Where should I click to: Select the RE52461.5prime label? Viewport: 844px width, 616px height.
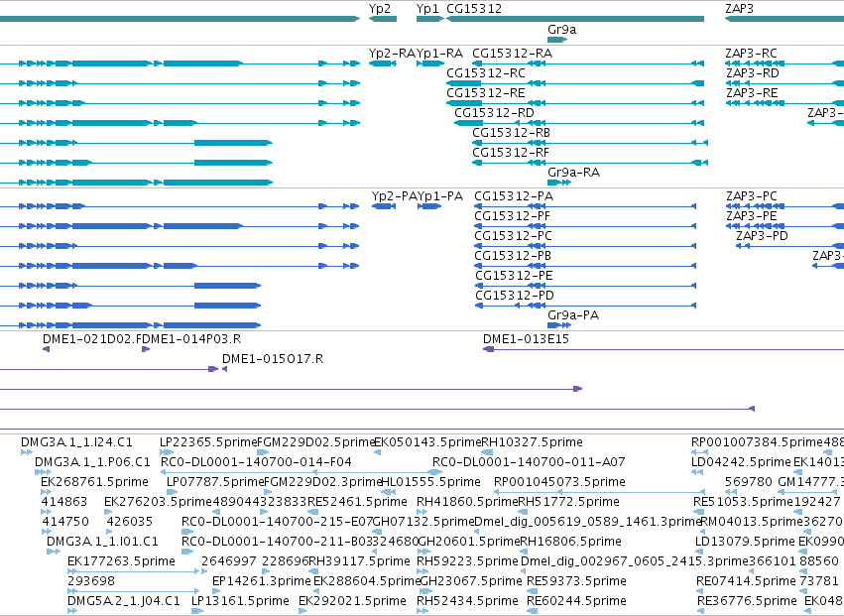[357, 502]
